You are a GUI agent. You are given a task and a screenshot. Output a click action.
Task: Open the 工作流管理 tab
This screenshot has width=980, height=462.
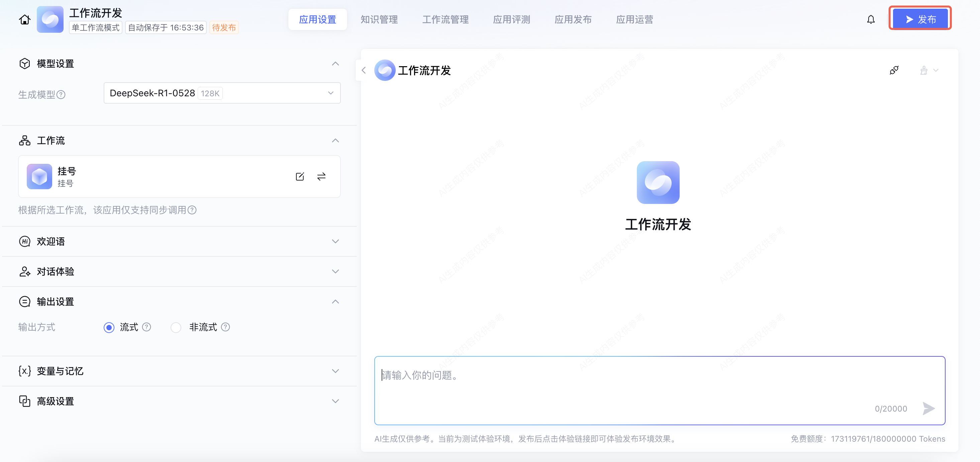(445, 19)
